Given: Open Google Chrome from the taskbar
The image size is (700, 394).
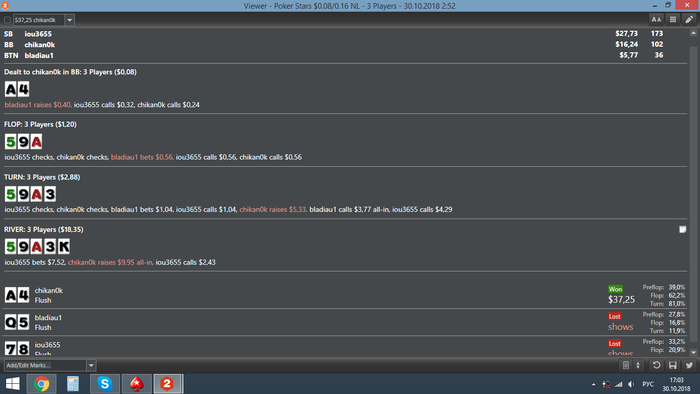Looking at the screenshot, I should [x=42, y=384].
